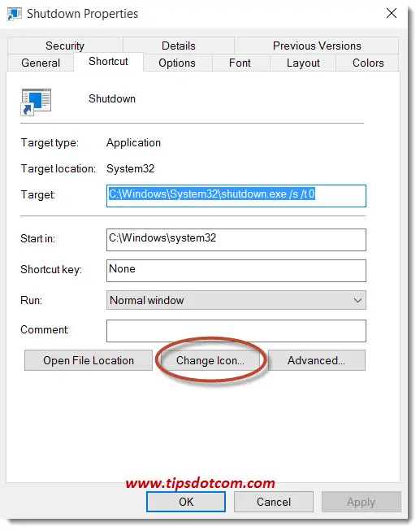
Task: Open the Details tab
Action: pos(179,46)
